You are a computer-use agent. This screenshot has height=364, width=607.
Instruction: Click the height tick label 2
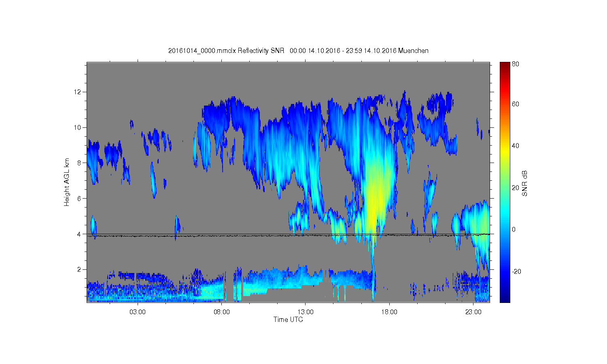tap(80, 269)
